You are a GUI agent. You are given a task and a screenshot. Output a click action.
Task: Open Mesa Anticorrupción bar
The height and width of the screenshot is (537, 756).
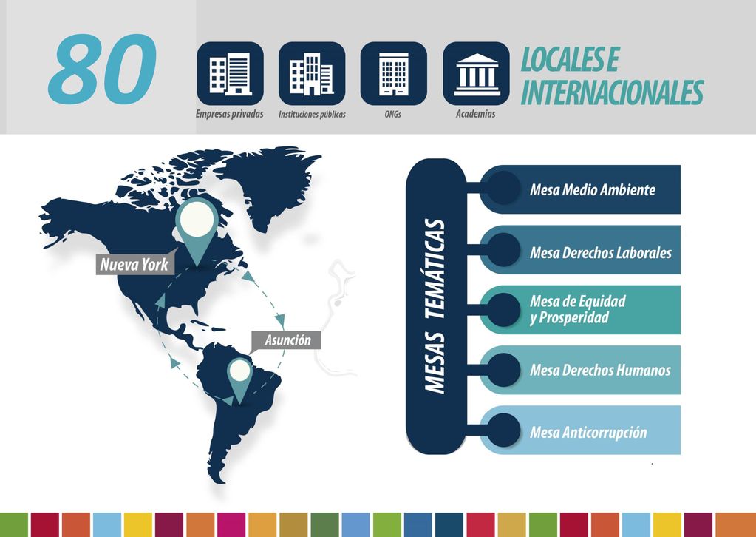(x=580, y=430)
